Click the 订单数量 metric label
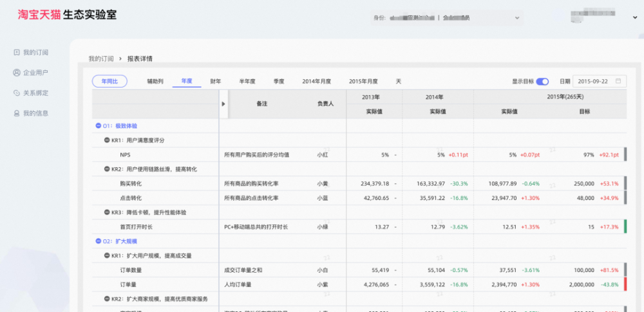This screenshot has width=644, height=312. pos(131,270)
